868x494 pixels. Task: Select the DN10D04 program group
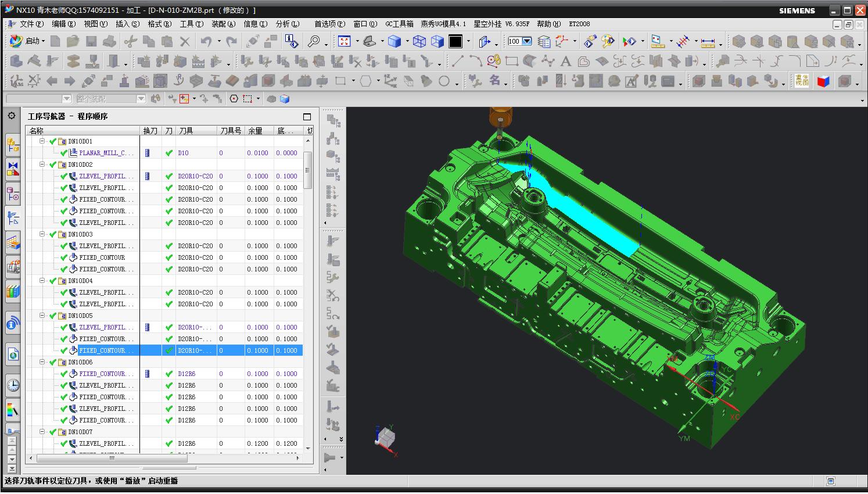tap(80, 281)
